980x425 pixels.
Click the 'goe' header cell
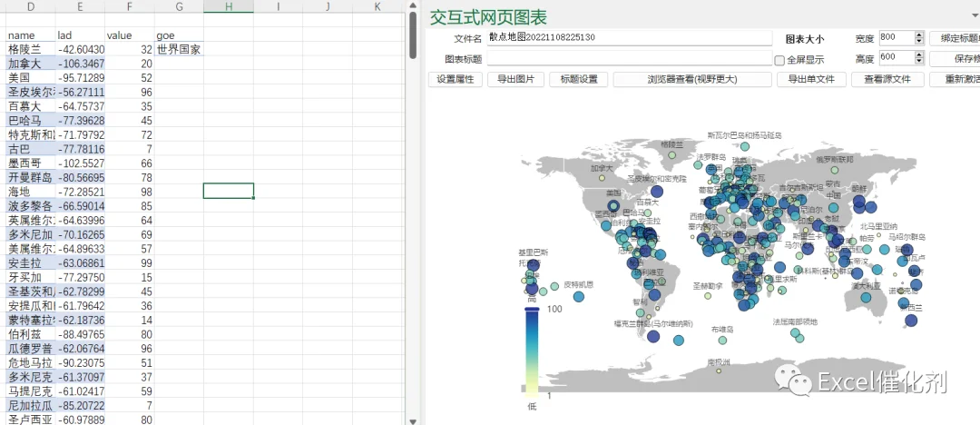tap(179, 35)
